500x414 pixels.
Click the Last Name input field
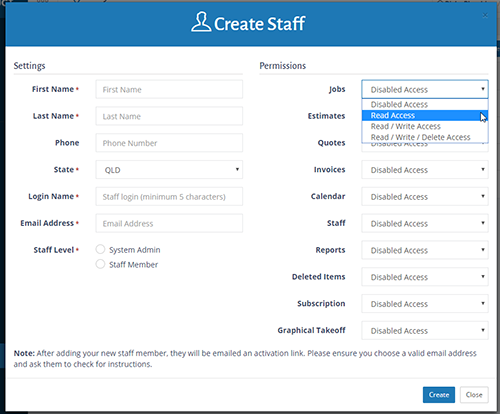(x=169, y=116)
